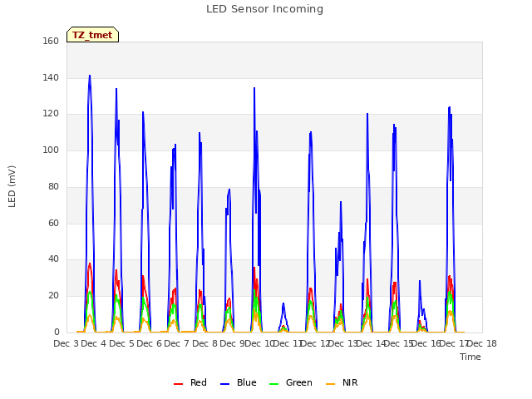532x399 pixels.
Task: Click the green legend color marker
Action: pos(273,384)
